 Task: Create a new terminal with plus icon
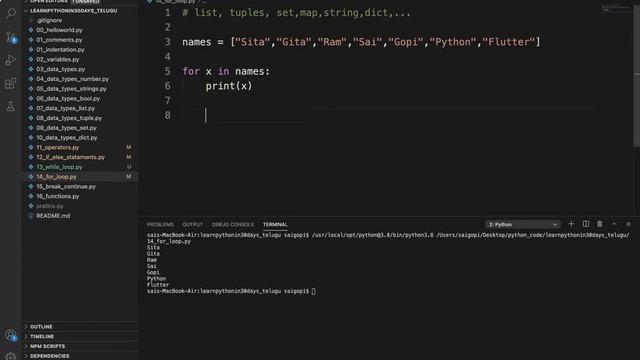571,224
